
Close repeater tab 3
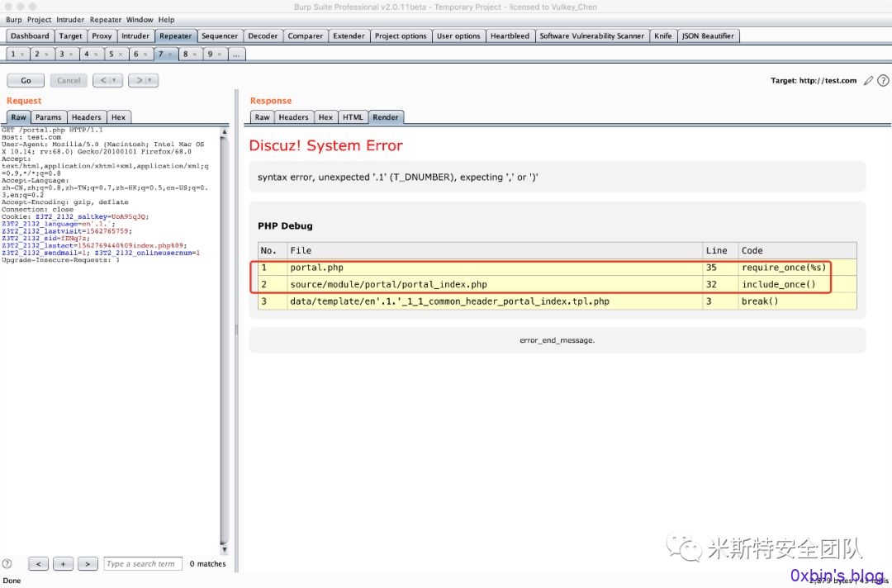(71, 54)
